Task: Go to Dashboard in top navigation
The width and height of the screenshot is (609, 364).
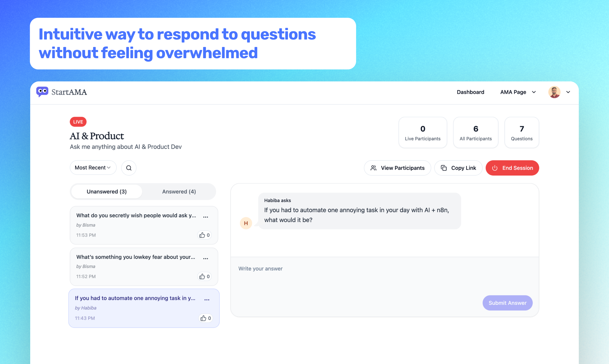Action: pos(470,92)
